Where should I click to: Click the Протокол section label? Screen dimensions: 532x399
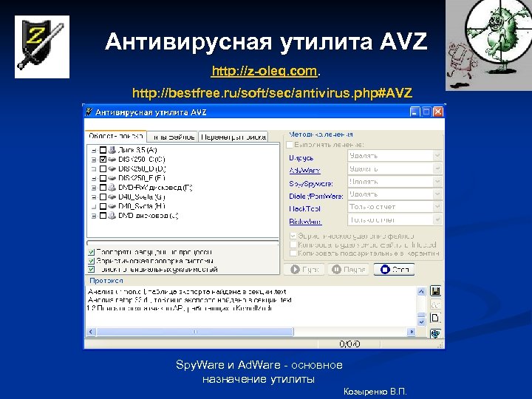click(x=106, y=281)
